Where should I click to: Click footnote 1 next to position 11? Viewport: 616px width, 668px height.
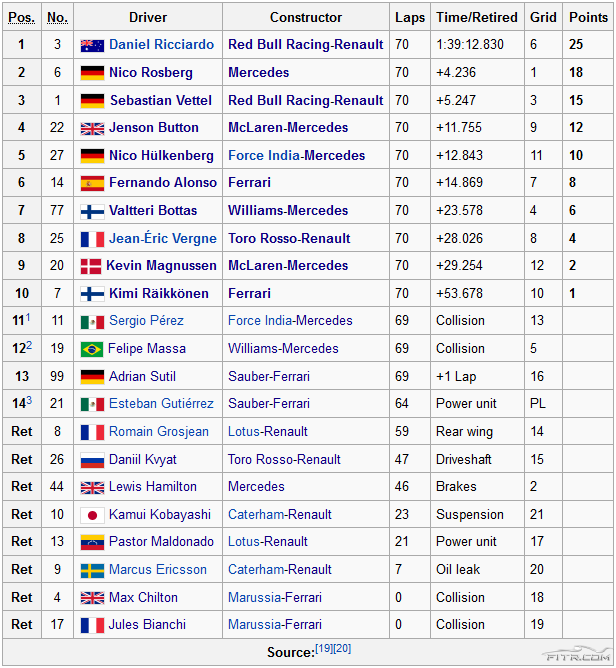(29, 317)
